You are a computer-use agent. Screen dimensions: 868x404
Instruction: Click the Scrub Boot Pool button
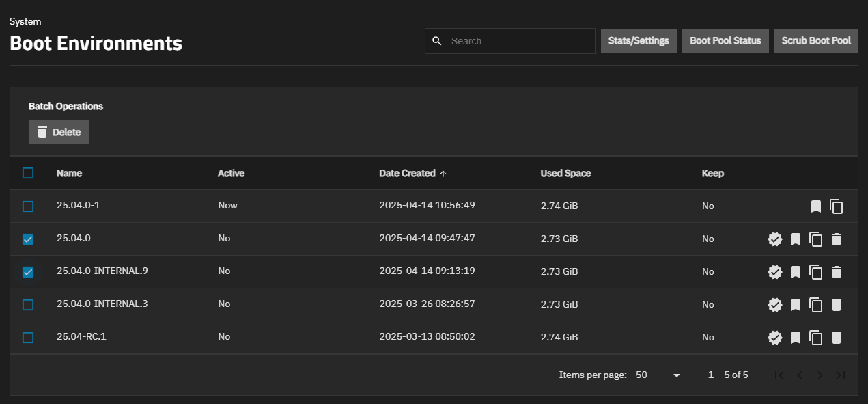pos(816,41)
